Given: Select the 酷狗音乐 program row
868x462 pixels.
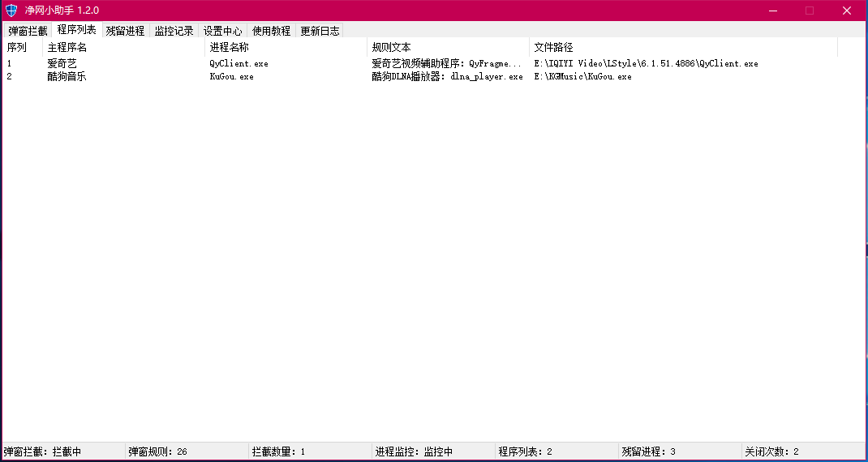Looking at the screenshot, I should click(67, 76).
